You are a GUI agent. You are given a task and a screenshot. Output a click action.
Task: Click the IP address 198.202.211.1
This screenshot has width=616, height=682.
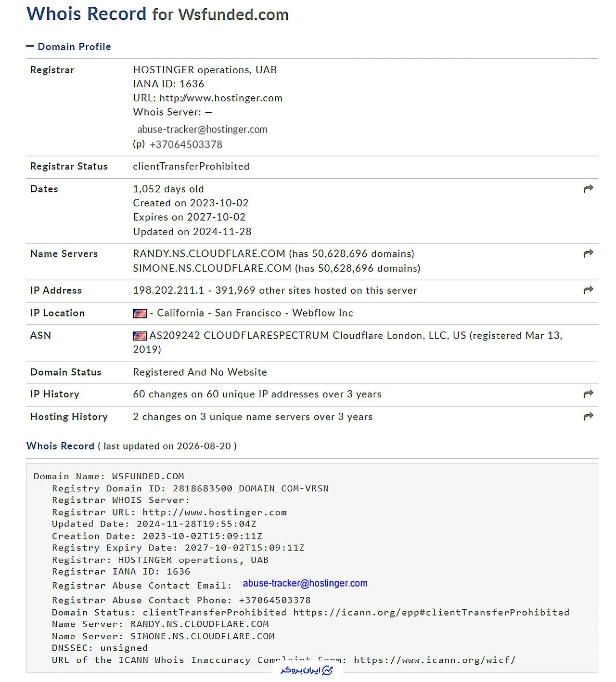pyautogui.click(x=168, y=290)
